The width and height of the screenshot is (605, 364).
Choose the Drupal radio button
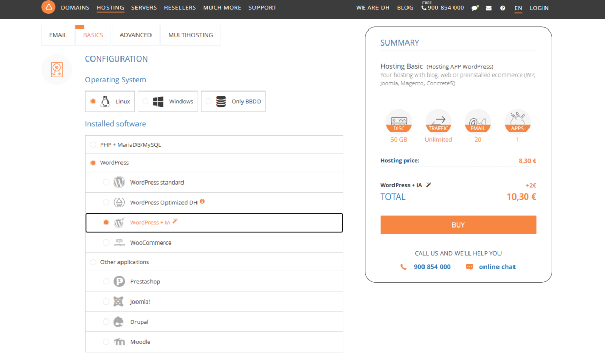(x=105, y=322)
